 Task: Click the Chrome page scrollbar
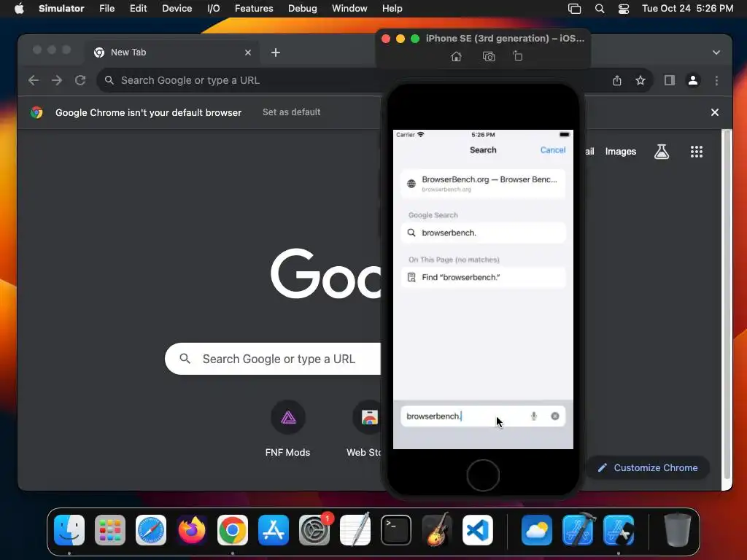click(x=727, y=305)
